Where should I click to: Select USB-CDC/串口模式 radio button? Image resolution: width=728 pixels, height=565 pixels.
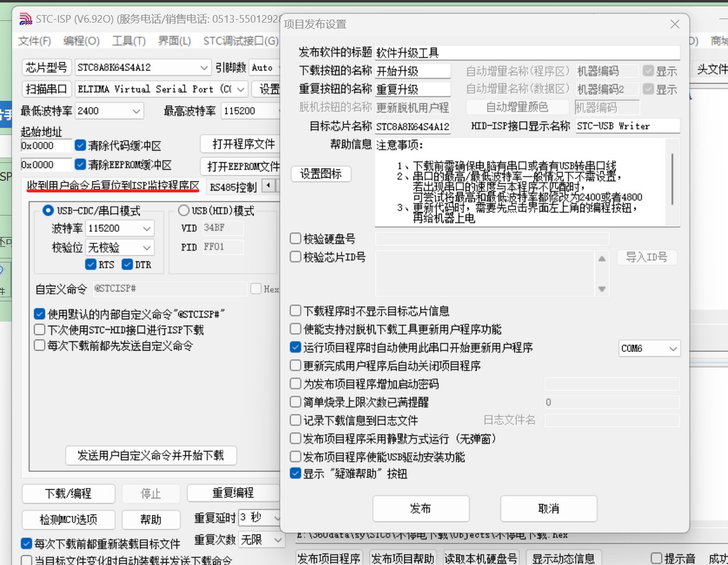click(x=48, y=210)
